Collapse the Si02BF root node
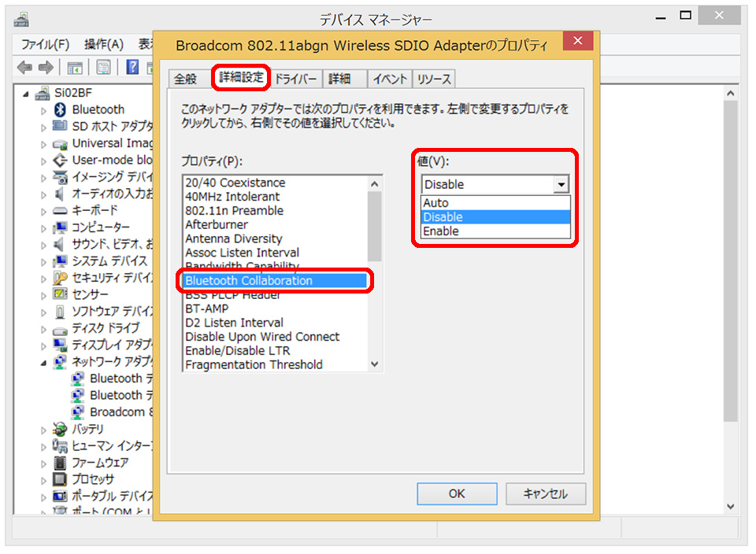The image size is (756, 554). click(x=25, y=94)
